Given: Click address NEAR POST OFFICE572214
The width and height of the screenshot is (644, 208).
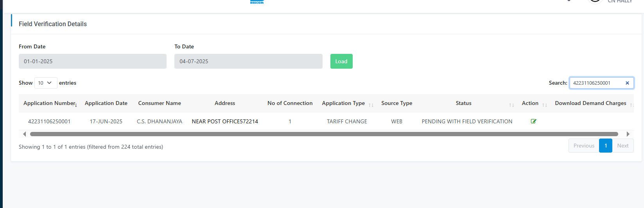Looking at the screenshot, I should [x=225, y=122].
